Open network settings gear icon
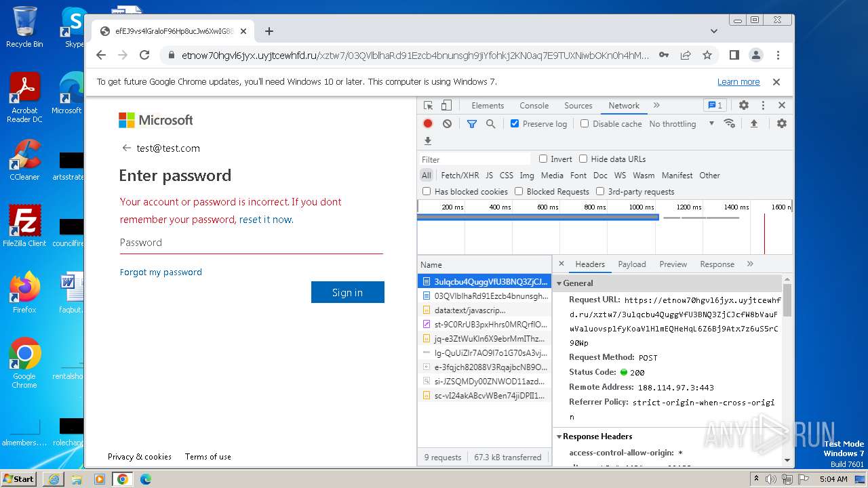The height and width of the screenshot is (488, 868). click(x=782, y=123)
